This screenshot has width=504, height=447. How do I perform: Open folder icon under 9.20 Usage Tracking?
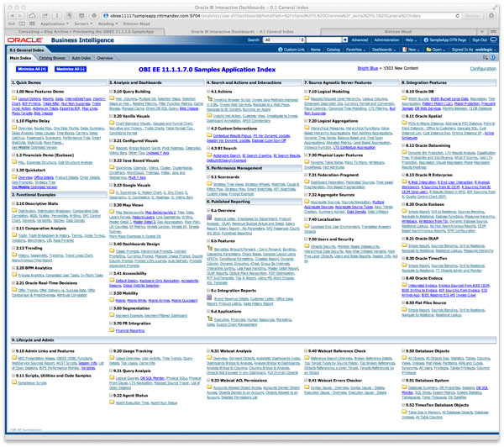click(x=112, y=358)
